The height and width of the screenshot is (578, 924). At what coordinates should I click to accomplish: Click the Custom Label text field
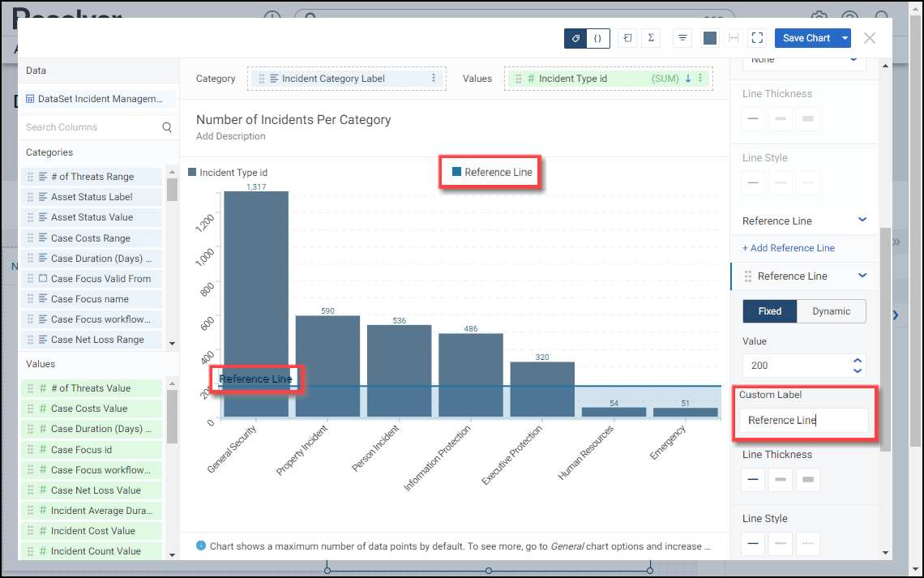(802, 420)
